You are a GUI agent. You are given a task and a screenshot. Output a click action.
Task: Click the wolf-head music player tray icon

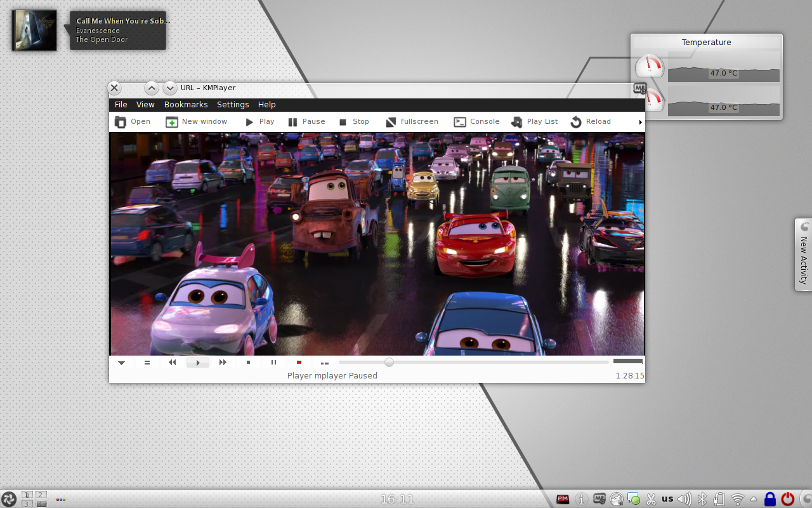coord(617,499)
